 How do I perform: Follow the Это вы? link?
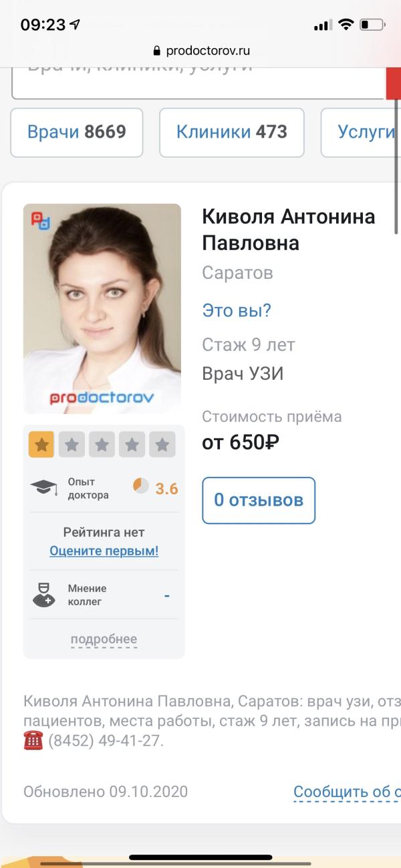(237, 310)
